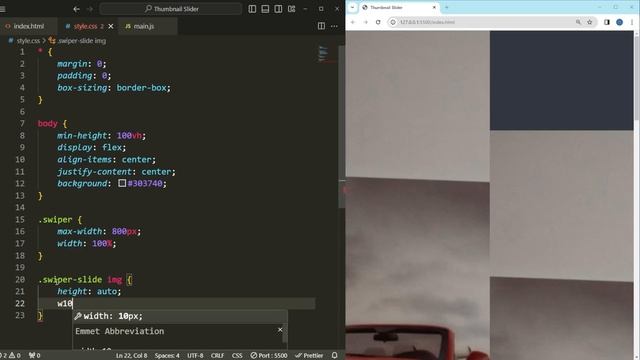Viewport: 640px width, 360px height.
Task: Toggle the bottom panel layout icon
Action: [x=265, y=9]
